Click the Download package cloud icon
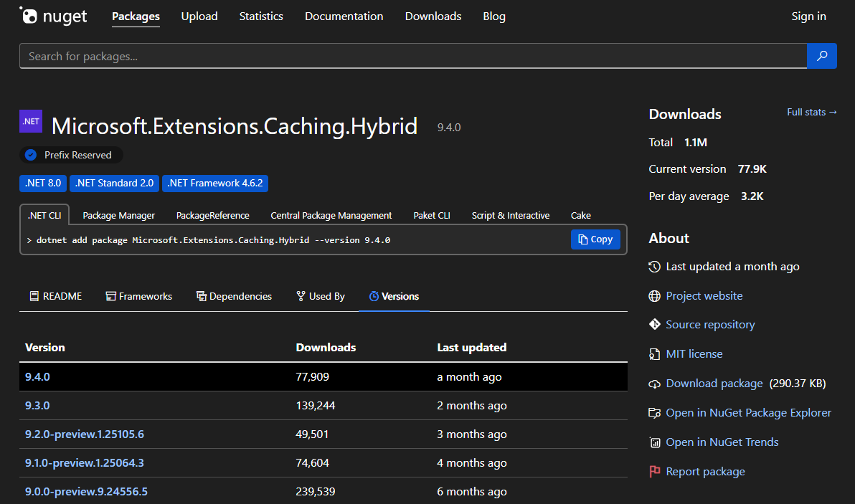The height and width of the screenshot is (504, 855). [x=654, y=384]
